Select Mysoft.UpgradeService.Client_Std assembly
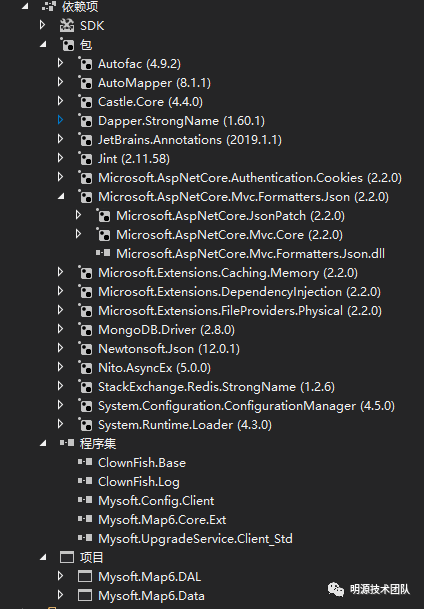The height and width of the screenshot is (609, 424). [195, 539]
